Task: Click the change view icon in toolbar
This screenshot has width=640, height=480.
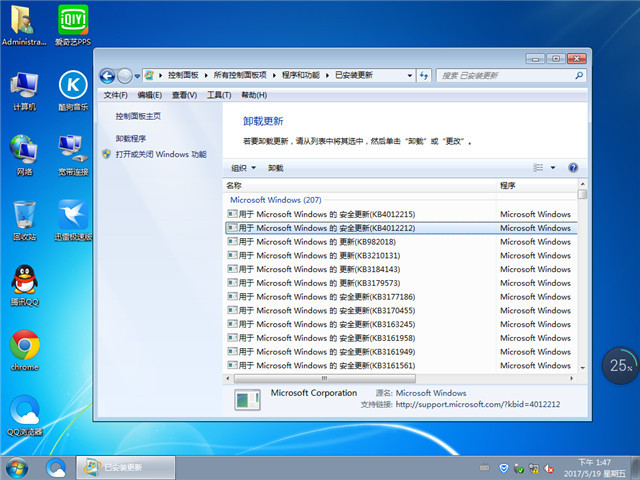Action: coord(538,168)
